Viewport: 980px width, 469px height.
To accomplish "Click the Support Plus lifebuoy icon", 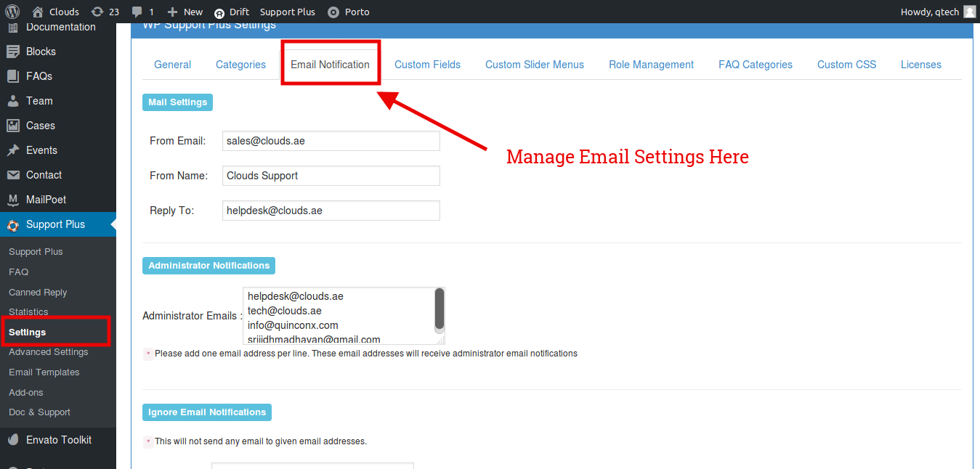I will tap(13, 225).
